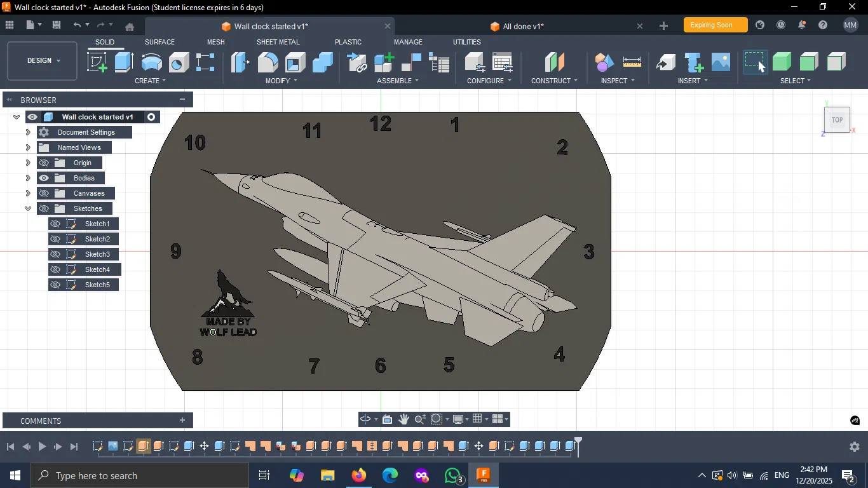Screen dimensions: 868x488
Task: Open the Design workspace dropdown
Action: tap(43, 61)
